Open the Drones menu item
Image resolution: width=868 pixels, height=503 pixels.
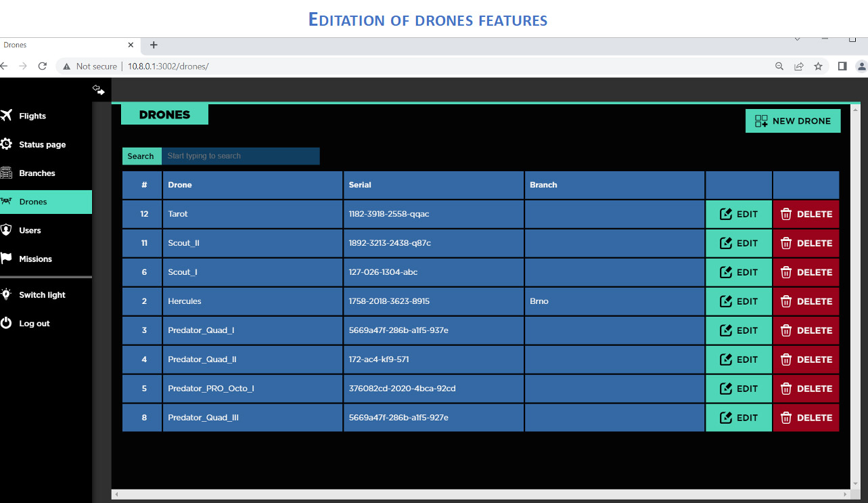tap(33, 202)
